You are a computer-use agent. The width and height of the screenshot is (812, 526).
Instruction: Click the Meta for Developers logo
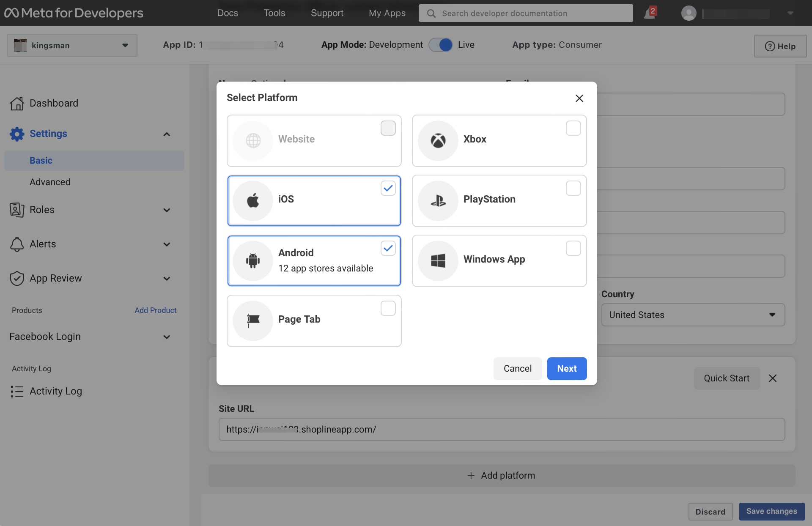[74, 13]
